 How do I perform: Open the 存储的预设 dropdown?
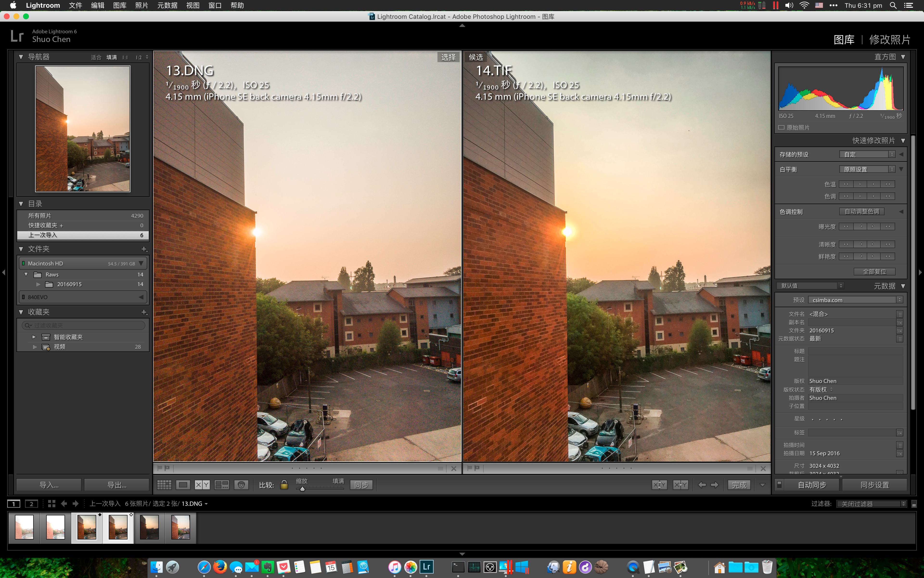pos(867,154)
